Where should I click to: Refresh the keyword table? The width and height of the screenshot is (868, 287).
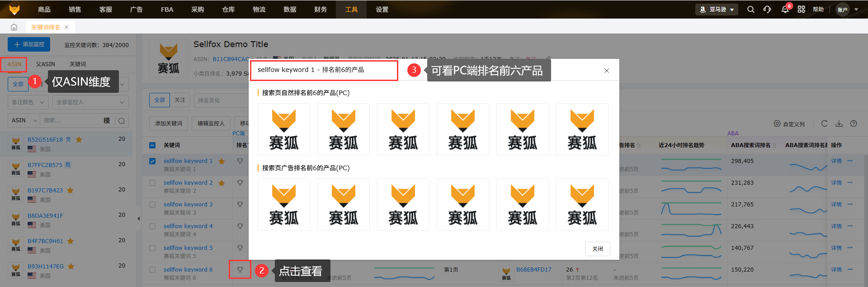[x=824, y=124]
